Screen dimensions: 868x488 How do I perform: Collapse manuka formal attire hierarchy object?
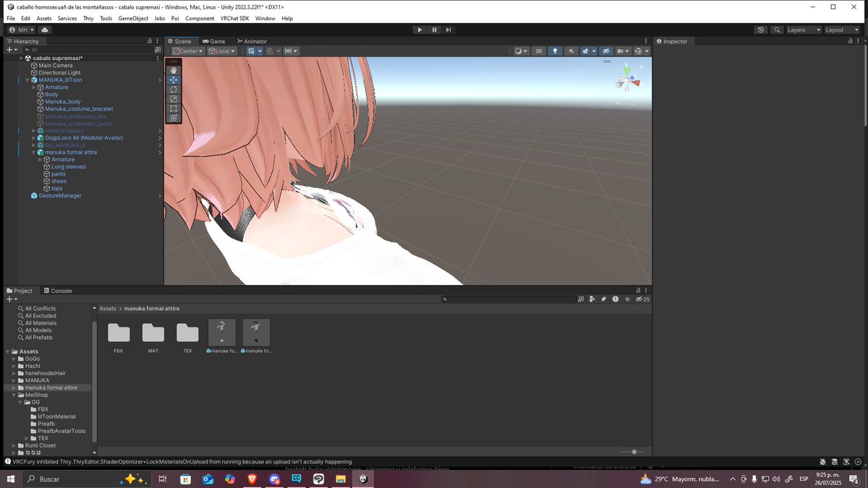(x=33, y=153)
